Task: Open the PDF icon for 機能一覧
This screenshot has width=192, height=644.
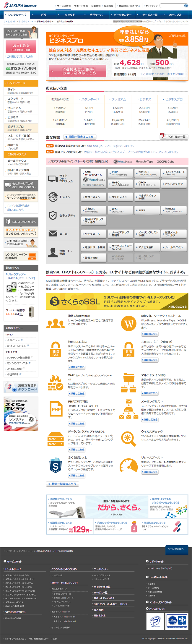Action: pyautogui.click(x=162, y=136)
